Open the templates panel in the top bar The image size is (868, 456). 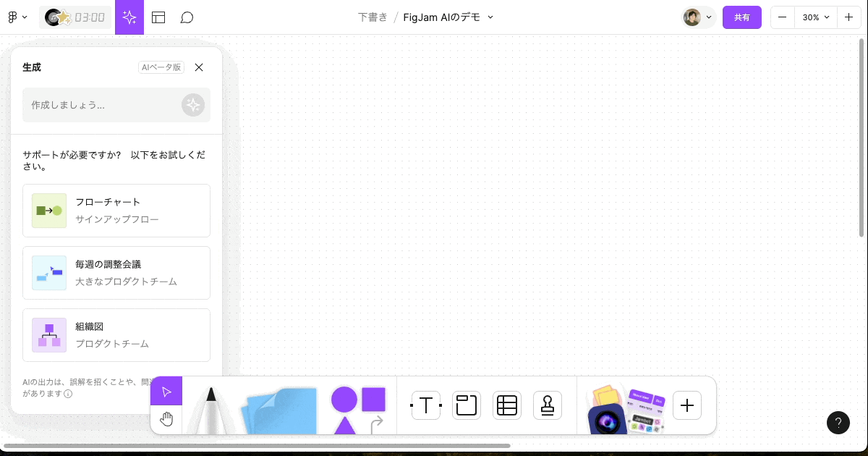pyautogui.click(x=158, y=17)
